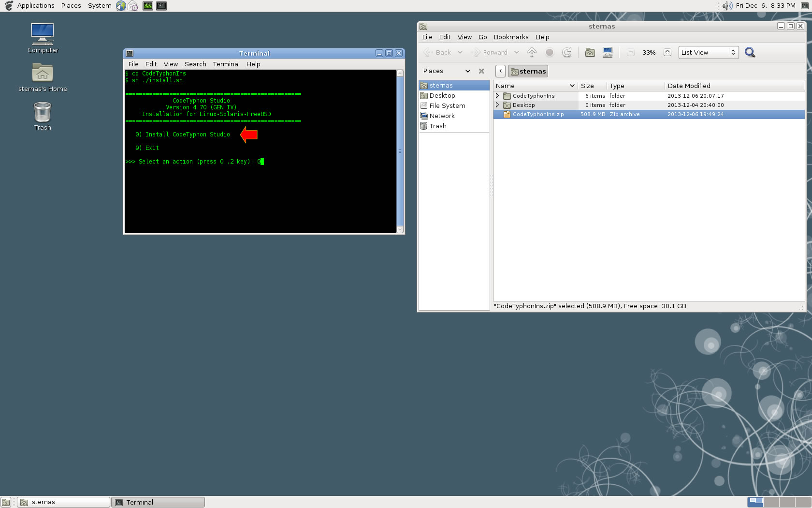This screenshot has width=812, height=508.
Task: Open Forward history dropdown arrow
Action: [x=517, y=52]
